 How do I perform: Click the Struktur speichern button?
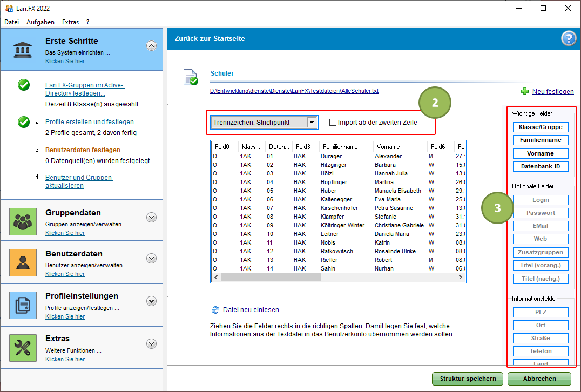pos(468,379)
